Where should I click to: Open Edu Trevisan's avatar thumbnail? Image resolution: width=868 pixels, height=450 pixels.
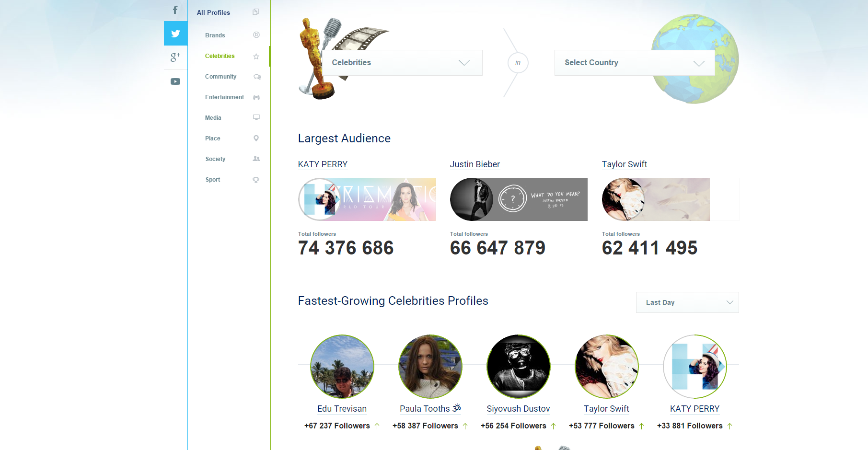point(342,366)
